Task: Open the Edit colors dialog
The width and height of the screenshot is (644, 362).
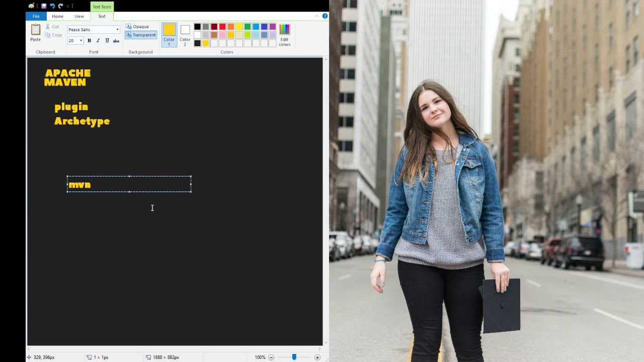Action: point(284,35)
